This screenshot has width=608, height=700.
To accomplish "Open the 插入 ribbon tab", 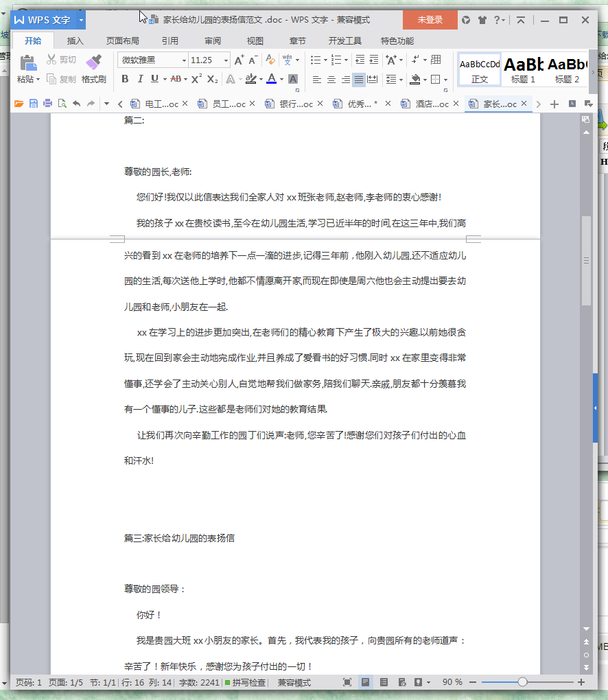I will (75, 41).
